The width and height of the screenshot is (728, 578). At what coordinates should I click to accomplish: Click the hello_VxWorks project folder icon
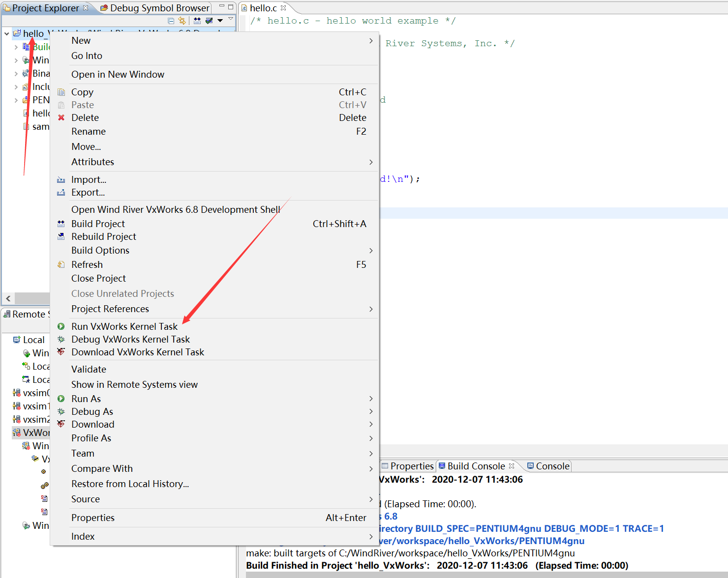pyautogui.click(x=17, y=33)
